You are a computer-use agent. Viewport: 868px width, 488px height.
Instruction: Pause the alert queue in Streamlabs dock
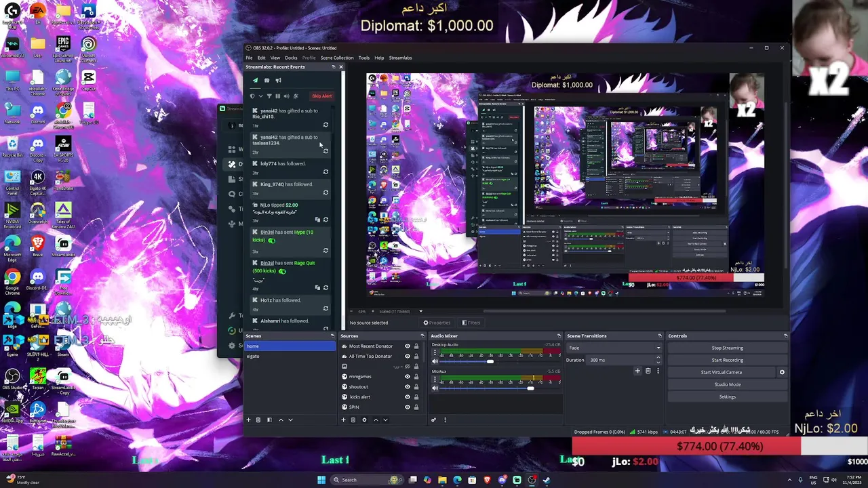(277, 96)
